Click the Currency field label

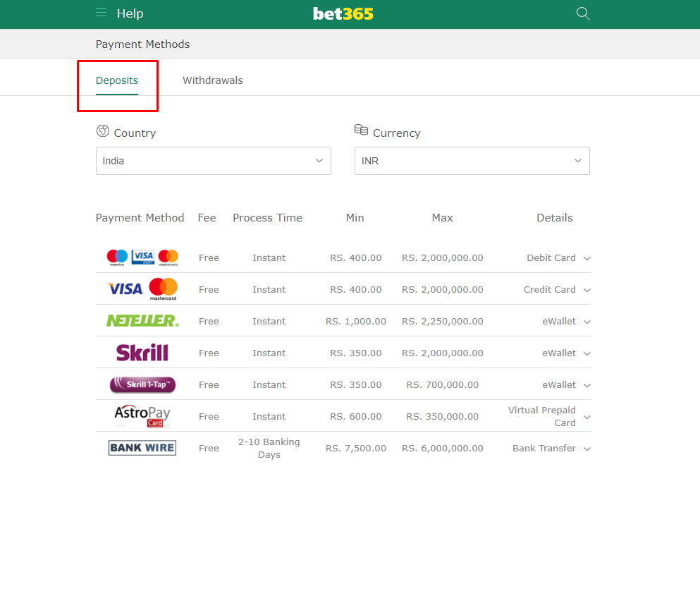click(x=396, y=133)
